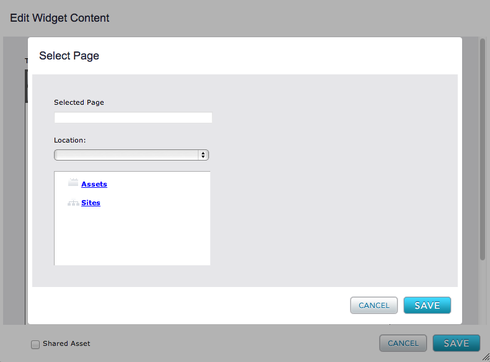The image size is (490, 362).
Task: Click the Sites sitemap icon
Action: pos(73,202)
